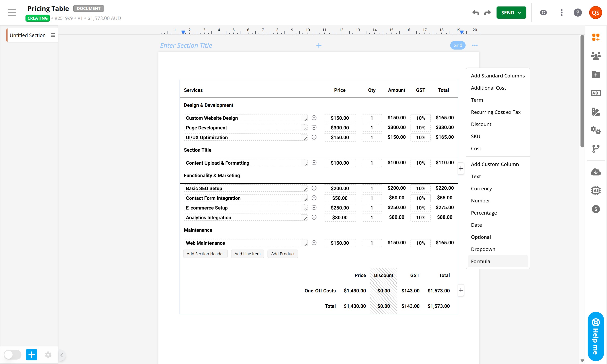Select Formula from custom column menu
This screenshot has width=607, height=364.
(480, 261)
